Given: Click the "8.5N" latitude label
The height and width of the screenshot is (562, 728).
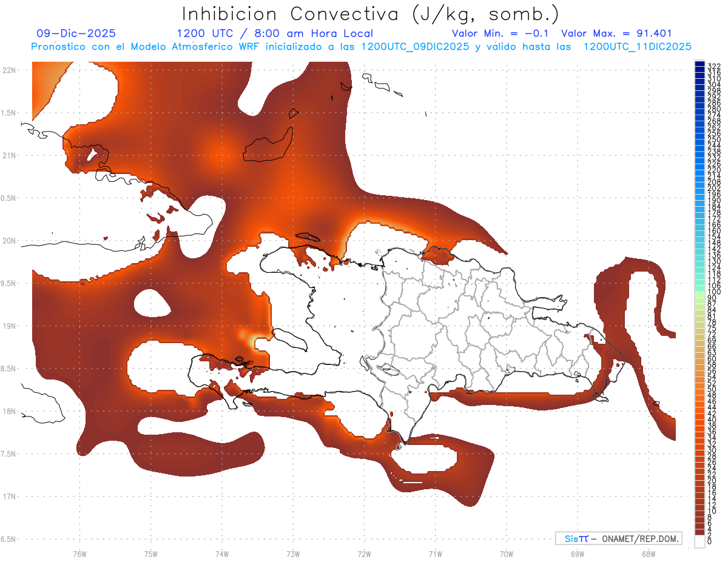Looking at the screenshot, I should [x=9, y=369].
